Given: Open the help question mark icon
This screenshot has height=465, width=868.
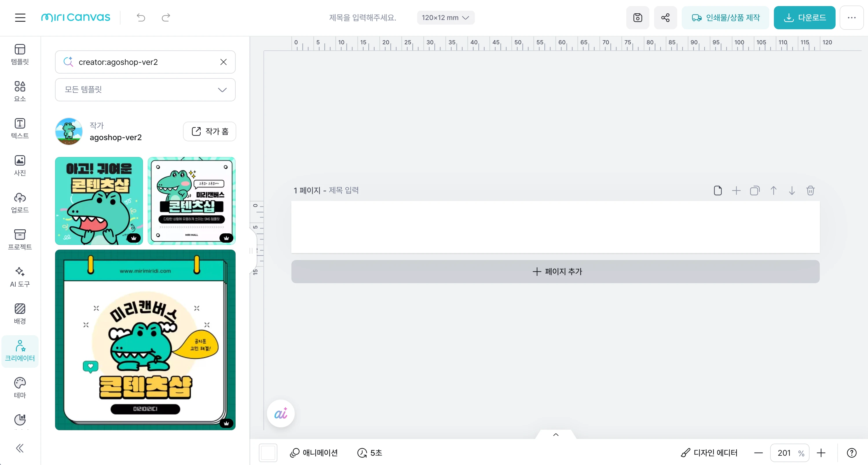Looking at the screenshot, I should click(x=851, y=453).
